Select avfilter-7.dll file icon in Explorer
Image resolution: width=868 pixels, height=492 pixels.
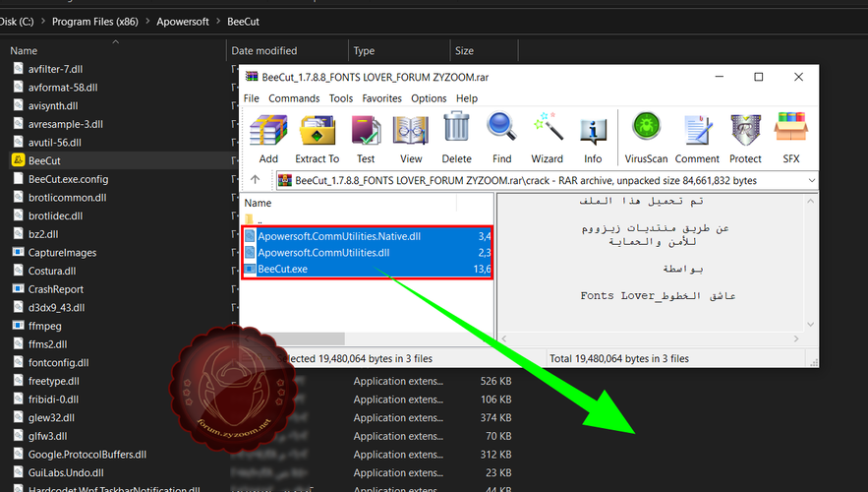coord(19,69)
